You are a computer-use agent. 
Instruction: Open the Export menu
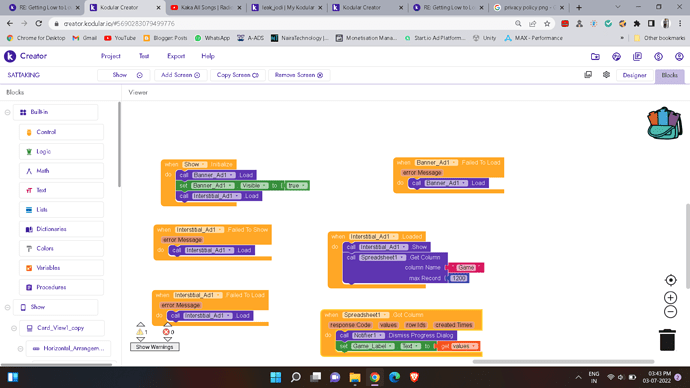[176, 56]
